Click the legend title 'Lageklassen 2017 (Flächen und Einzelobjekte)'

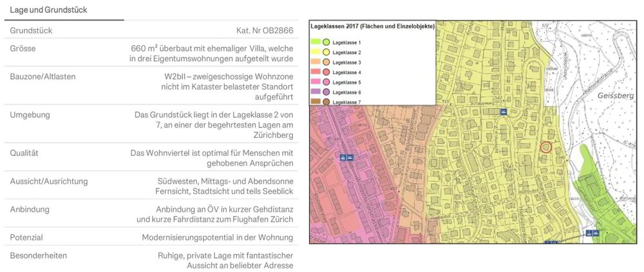tap(372, 26)
